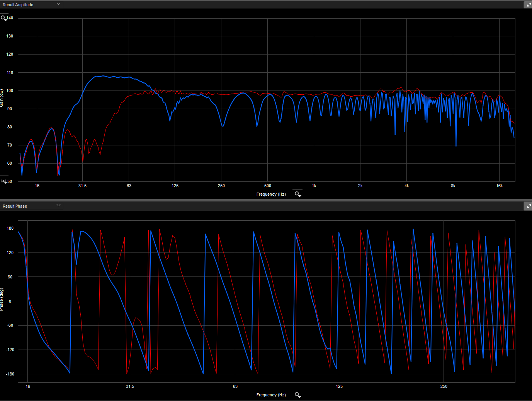Open the phase plot frequency zoom icon
The image size is (532, 401).
point(297,395)
